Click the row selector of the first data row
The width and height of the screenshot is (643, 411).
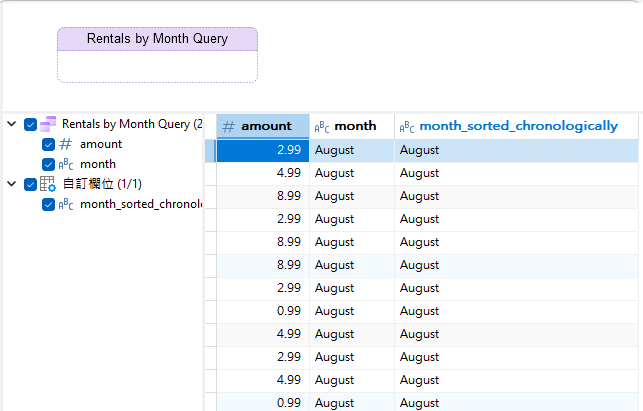210,151
